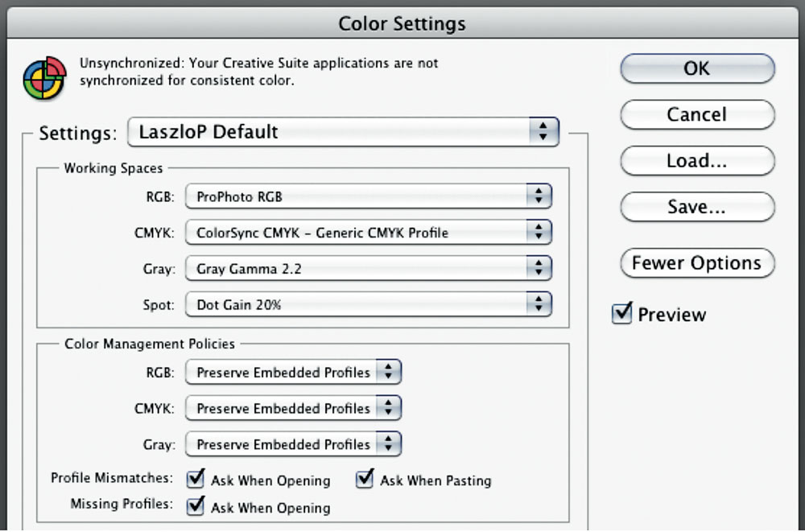Screen dimensions: 805x532
Task: Click the Working Spaces group label
Action: coord(114,168)
